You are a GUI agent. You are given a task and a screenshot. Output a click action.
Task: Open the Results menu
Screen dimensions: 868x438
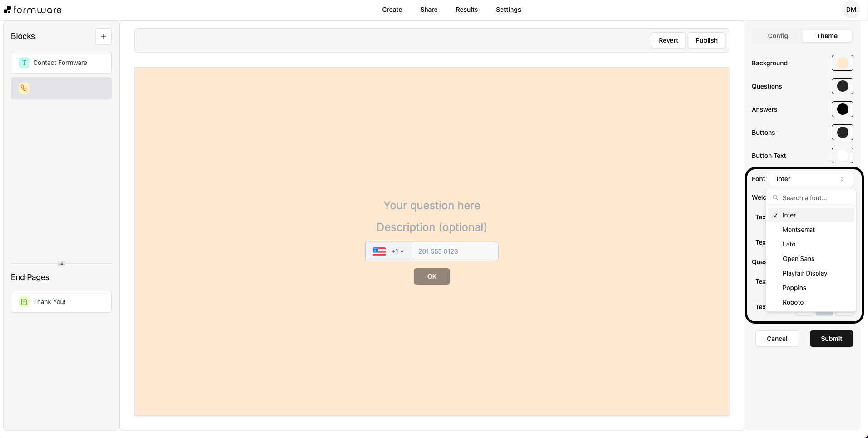coord(466,10)
